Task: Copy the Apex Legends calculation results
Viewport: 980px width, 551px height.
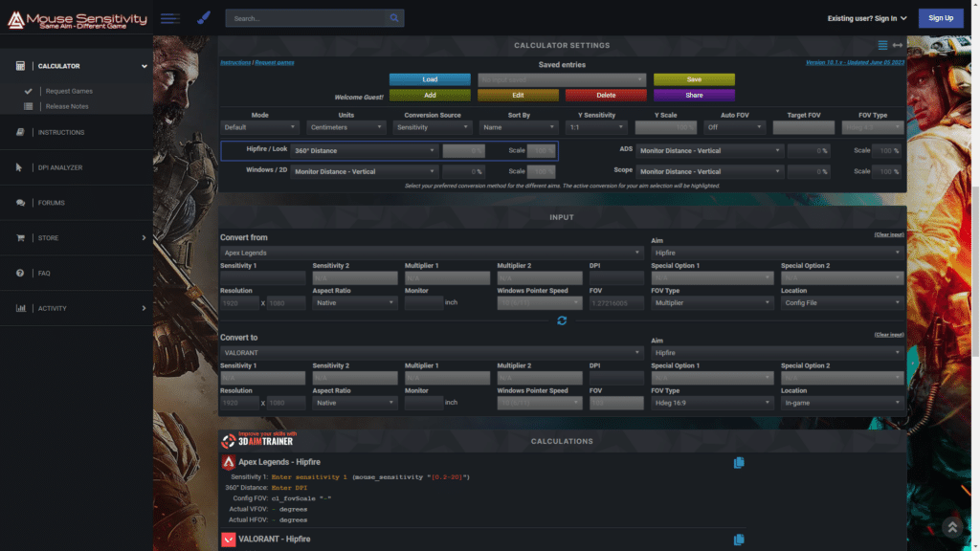Action: coord(738,462)
